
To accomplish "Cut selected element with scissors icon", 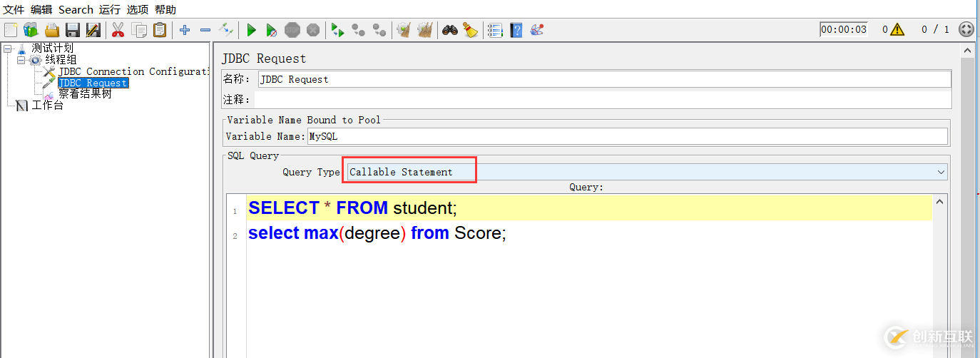I will 118,30.
